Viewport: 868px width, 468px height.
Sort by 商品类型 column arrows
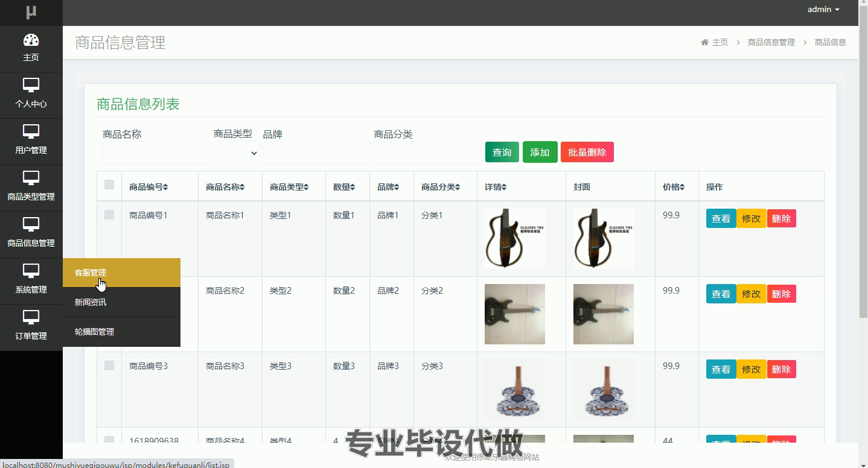[x=306, y=188]
